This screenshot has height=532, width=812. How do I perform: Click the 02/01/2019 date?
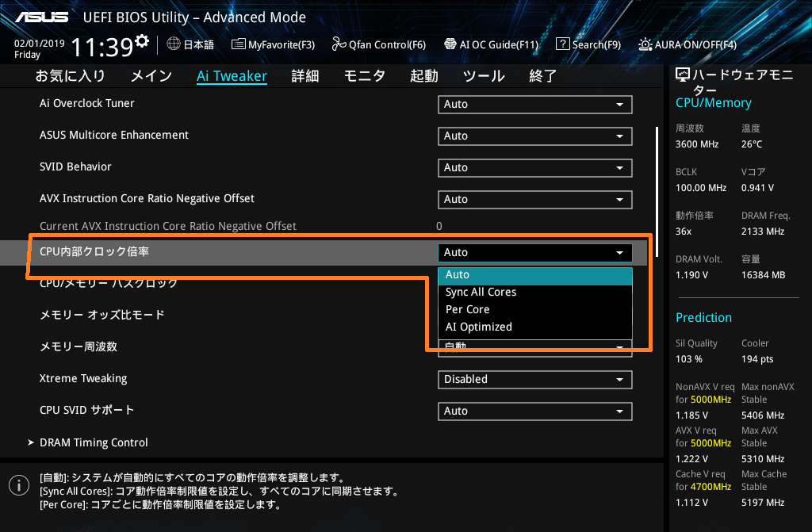tap(40, 44)
